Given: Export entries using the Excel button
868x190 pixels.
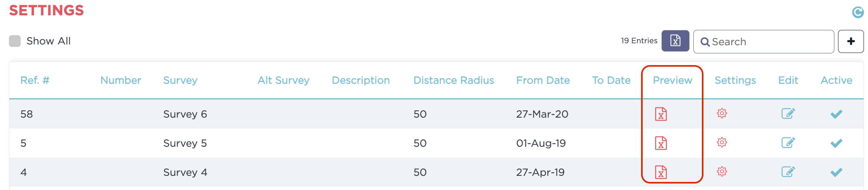Looking at the screenshot, I should [675, 41].
